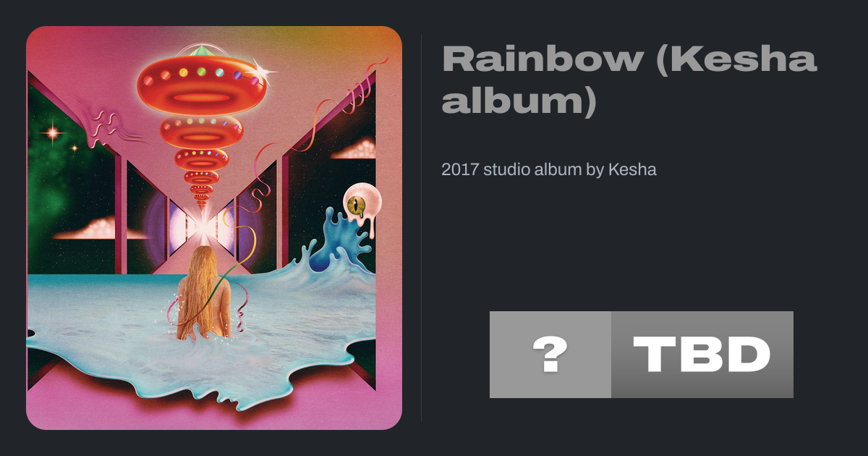Click the orange sparkling star on the cover

[x=51, y=132]
